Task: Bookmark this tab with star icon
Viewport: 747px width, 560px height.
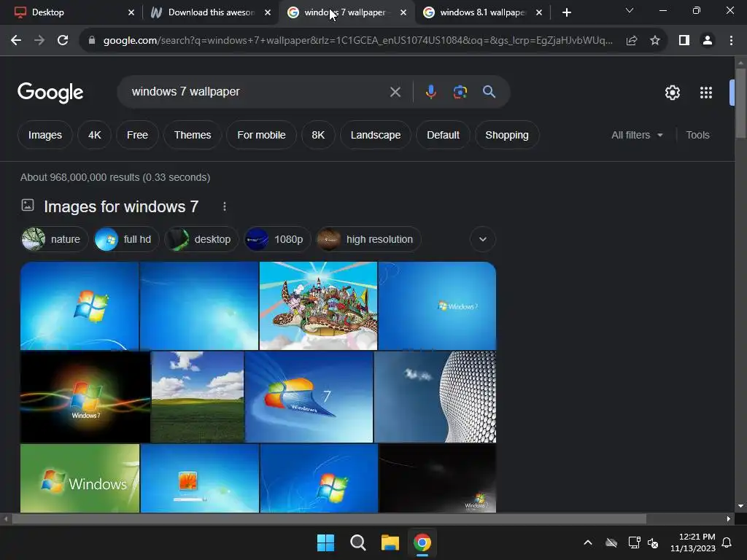Action: click(x=655, y=41)
